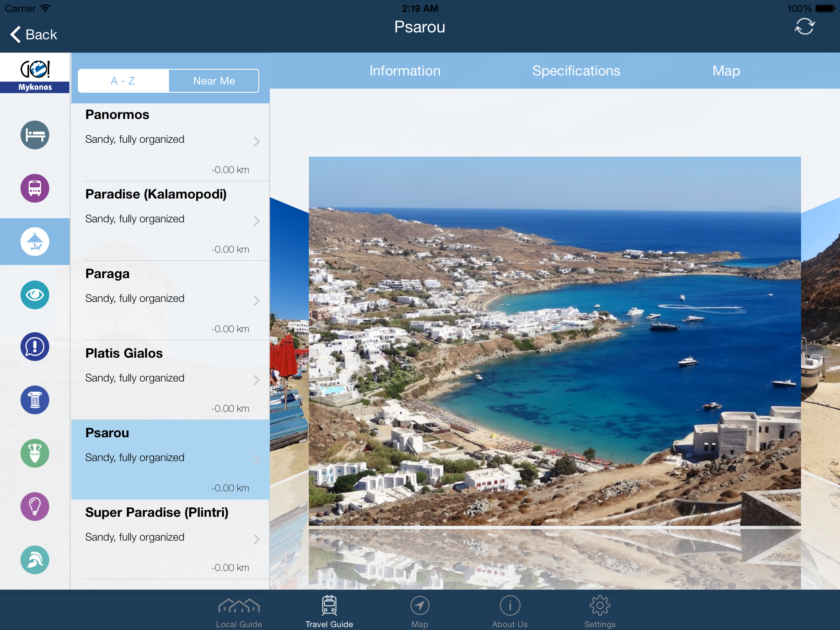Open the bus transport category icon

(x=35, y=188)
